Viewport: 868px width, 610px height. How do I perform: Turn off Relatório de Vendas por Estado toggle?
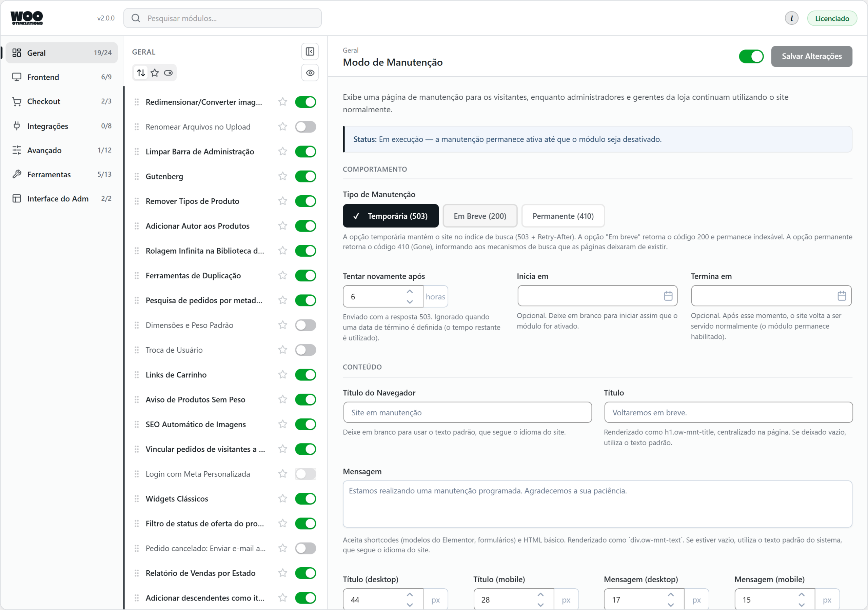[305, 573]
